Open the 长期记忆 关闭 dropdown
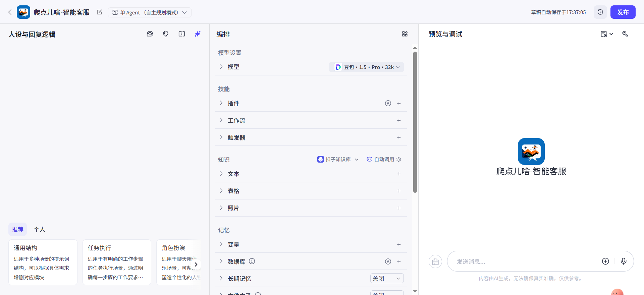 pyautogui.click(x=387, y=278)
